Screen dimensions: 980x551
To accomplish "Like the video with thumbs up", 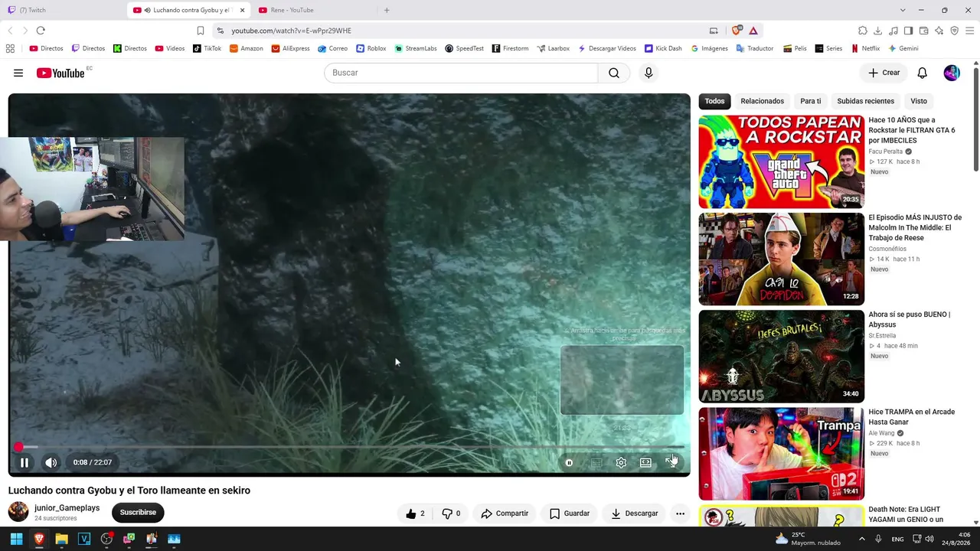I will [415, 514].
